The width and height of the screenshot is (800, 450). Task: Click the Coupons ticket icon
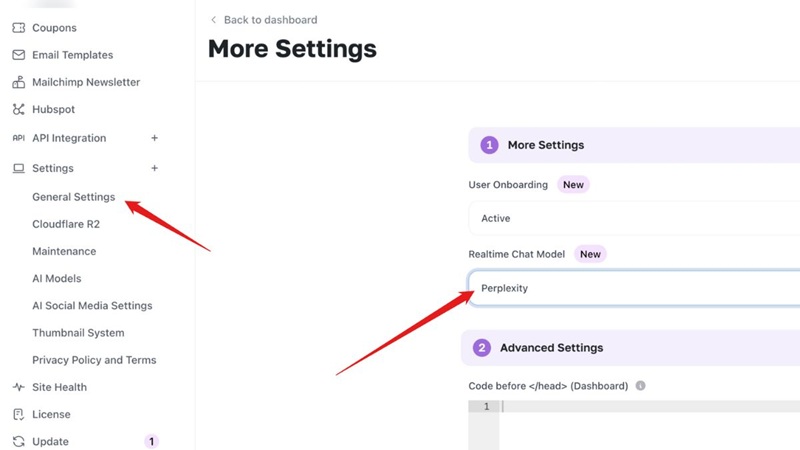point(18,28)
